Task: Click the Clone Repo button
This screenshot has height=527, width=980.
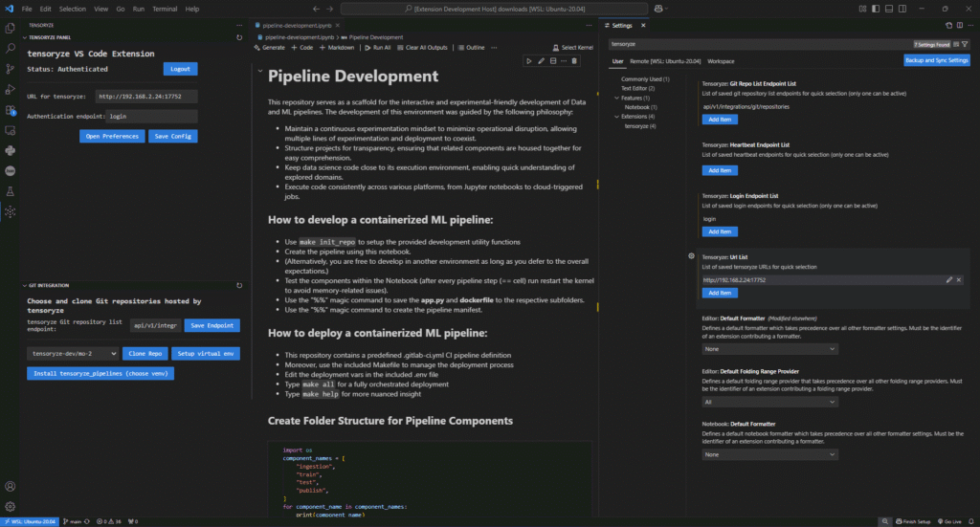Action: (x=145, y=354)
